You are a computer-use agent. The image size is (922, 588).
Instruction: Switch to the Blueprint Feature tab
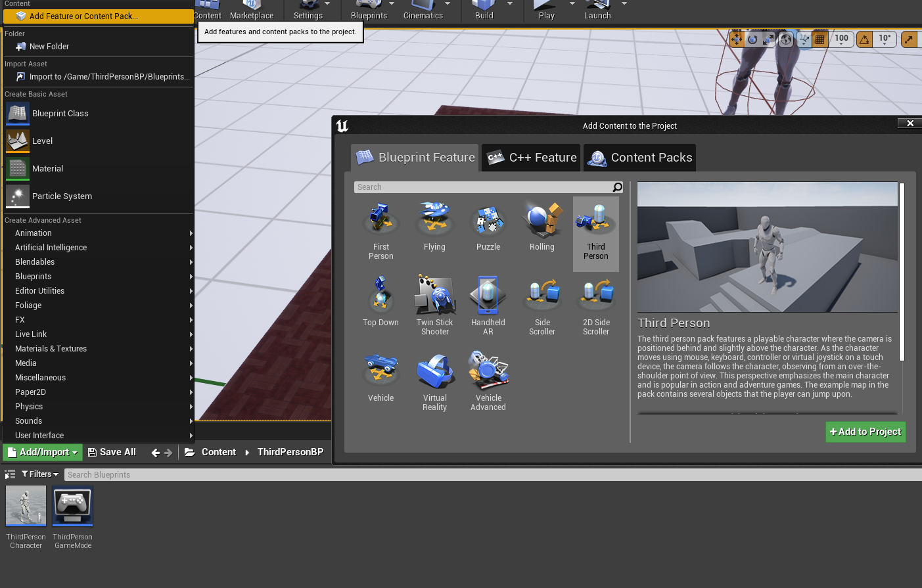point(415,158)
